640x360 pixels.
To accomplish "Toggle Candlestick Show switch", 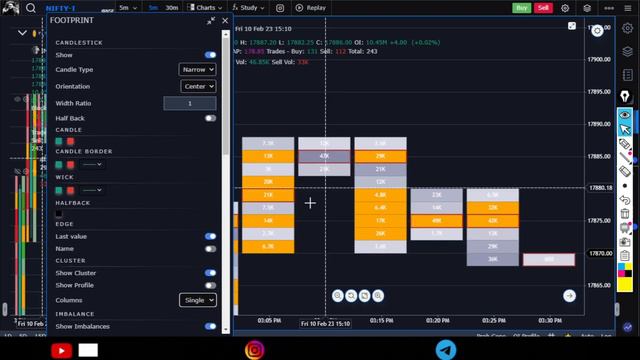I will tap(211, 55).
